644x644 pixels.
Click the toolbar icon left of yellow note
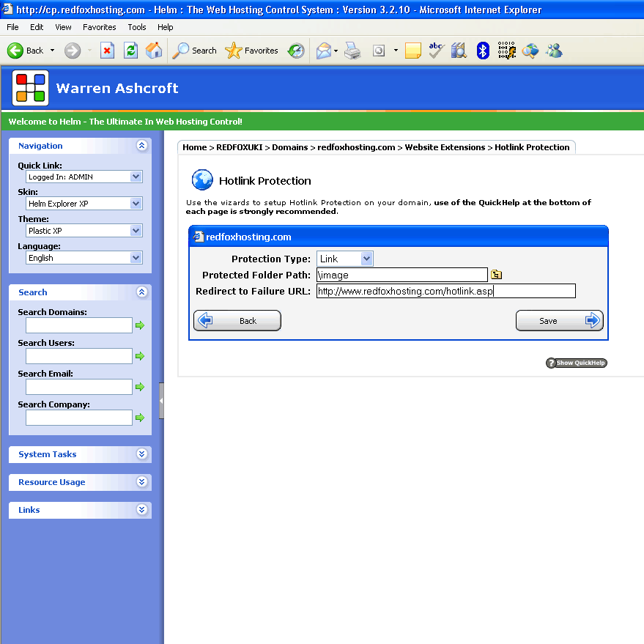click(379, 51)
